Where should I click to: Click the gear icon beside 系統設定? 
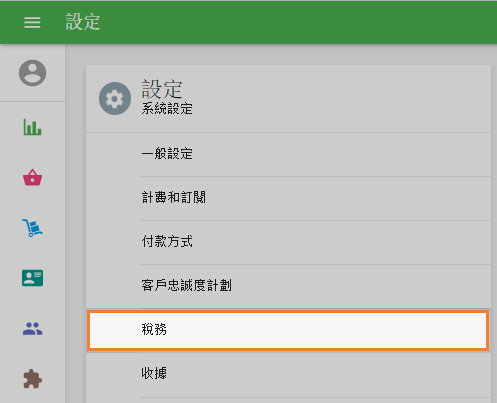tap(115, 99)
